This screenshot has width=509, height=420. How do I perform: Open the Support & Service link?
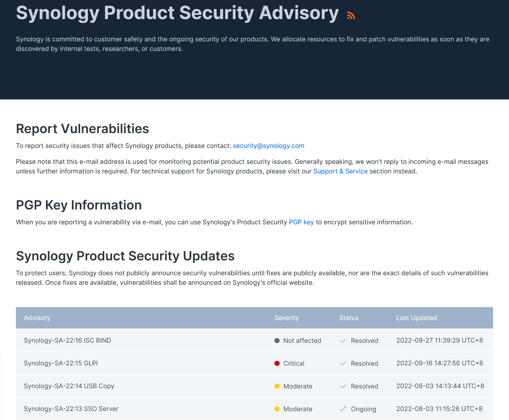(x=340, y=171)
